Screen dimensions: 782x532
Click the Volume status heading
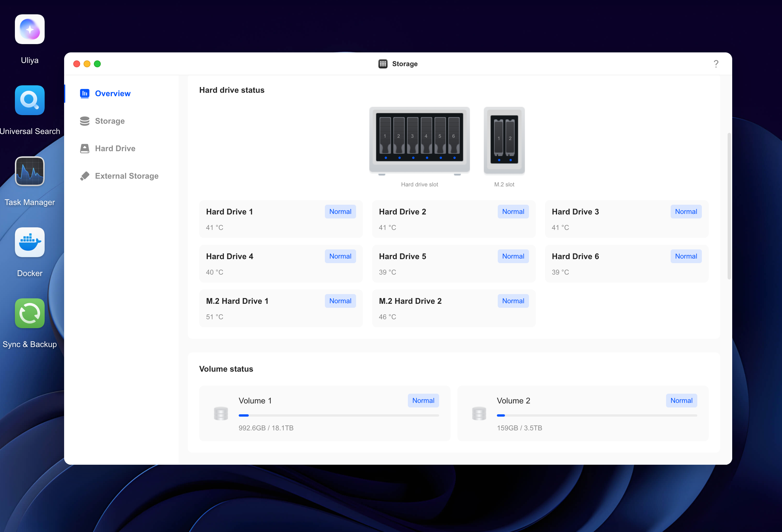point(226,369)
